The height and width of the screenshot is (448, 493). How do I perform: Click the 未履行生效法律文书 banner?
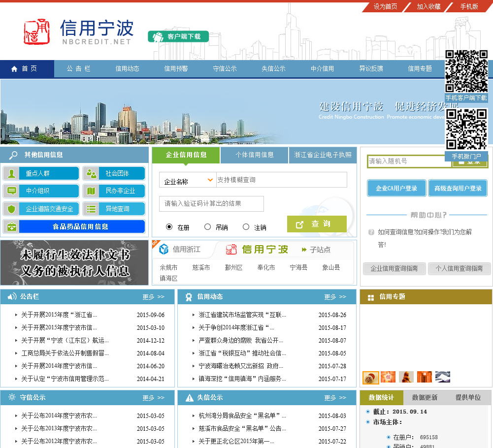[x=74, y=263]
